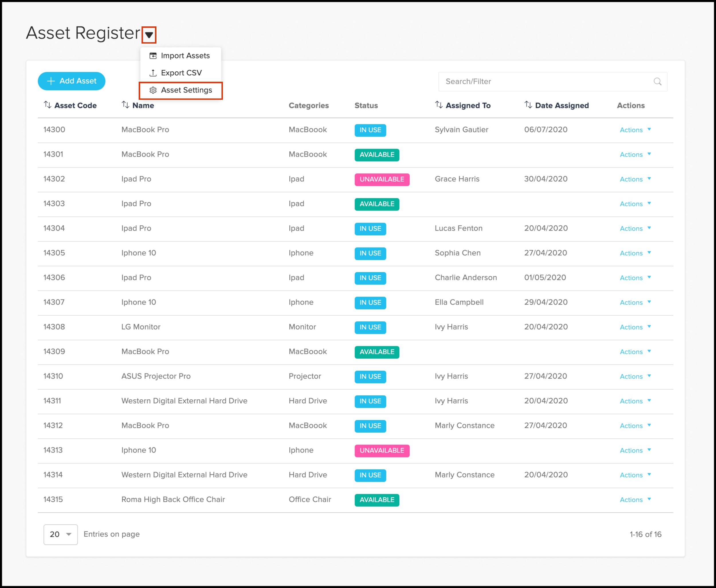Click UNAVAILABLE status badge for asset 14302
The image size is (716, 588).
[x=382, y=179]
